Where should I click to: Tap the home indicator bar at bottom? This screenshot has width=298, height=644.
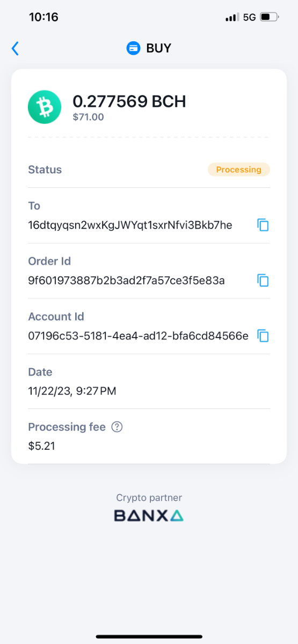coord(149,636)
